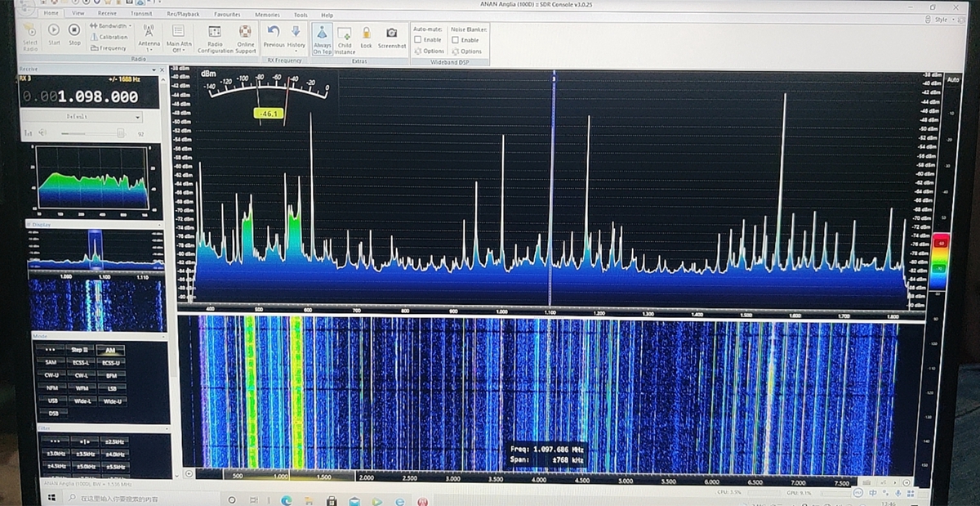Open the Frequency option in Radio group
980x506 pixels.
tap(108, 48)
